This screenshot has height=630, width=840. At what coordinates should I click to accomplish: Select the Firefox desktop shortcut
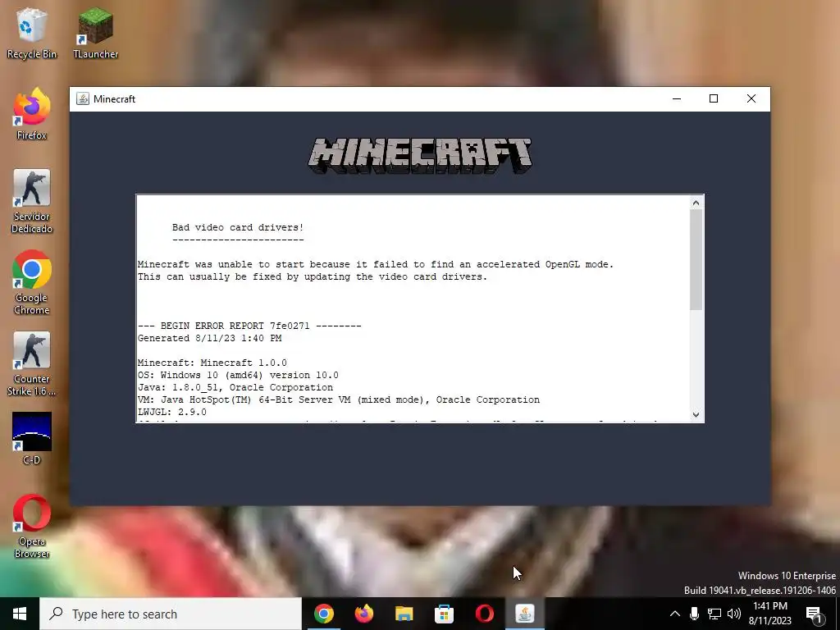pyautogui.click(x=32, y=114)
